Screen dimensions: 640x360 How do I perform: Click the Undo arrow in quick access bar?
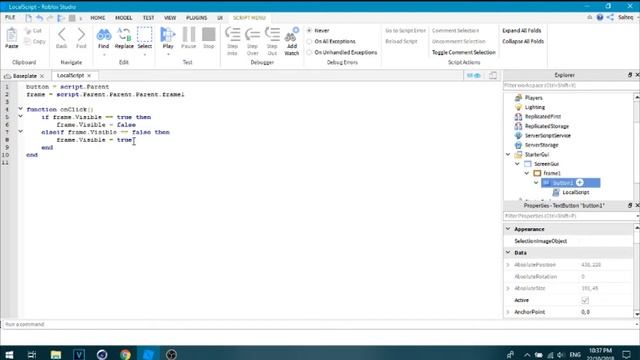point(39,18)
